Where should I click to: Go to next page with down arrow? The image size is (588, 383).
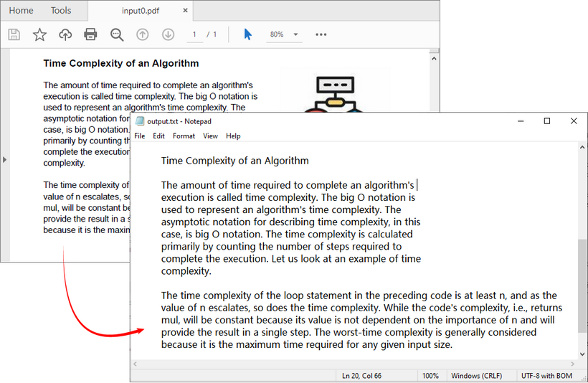[x=168, y=34]
